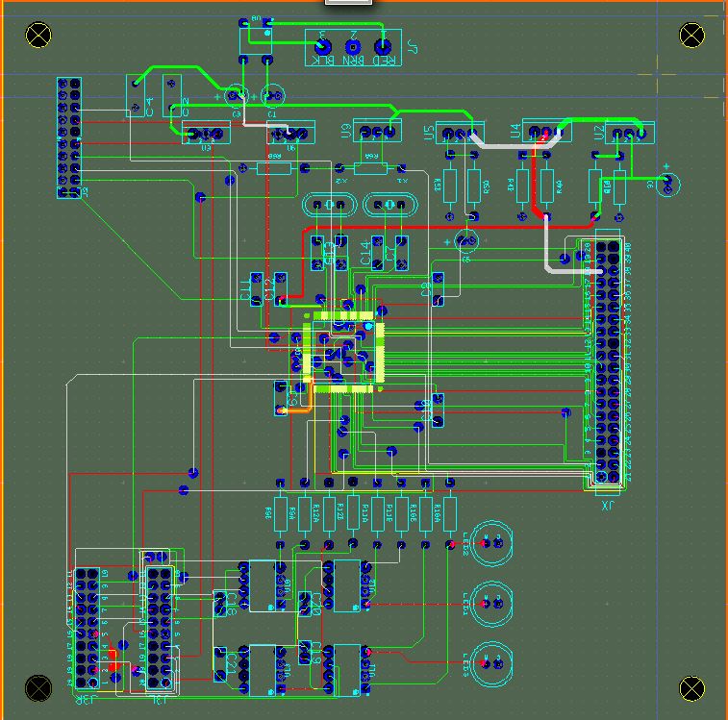Select the top-right mounting hole
Screen dimensions: 728x720
(691, 35)
